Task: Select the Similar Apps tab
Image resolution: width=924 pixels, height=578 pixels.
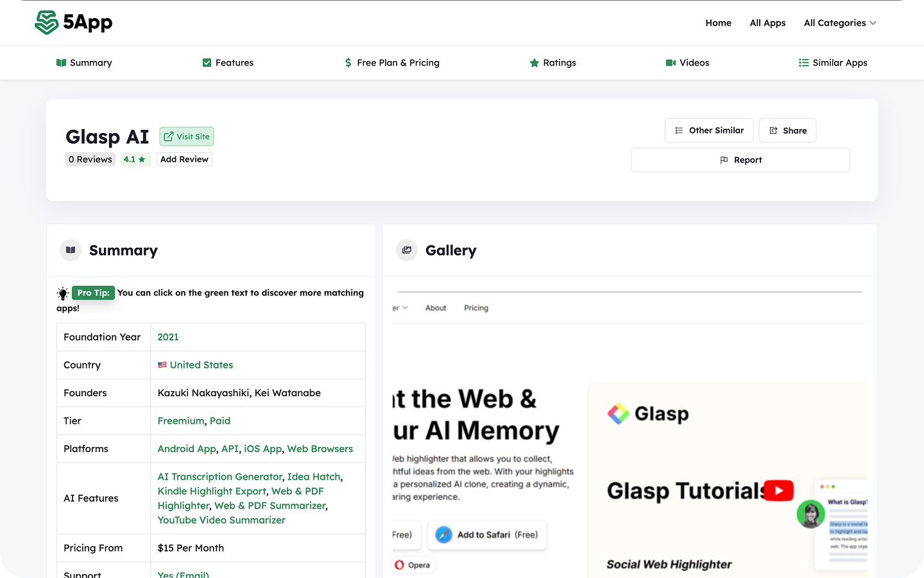Action: tap(833, 63)
